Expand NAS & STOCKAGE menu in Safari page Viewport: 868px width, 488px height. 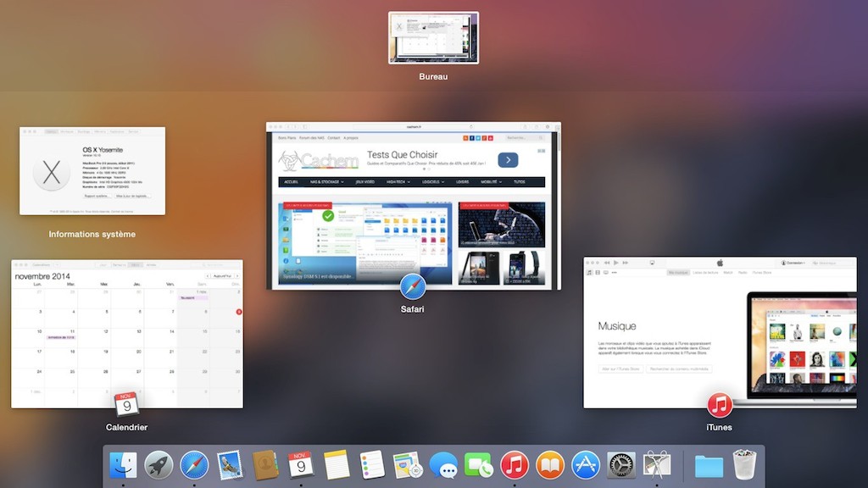[326, 182]
